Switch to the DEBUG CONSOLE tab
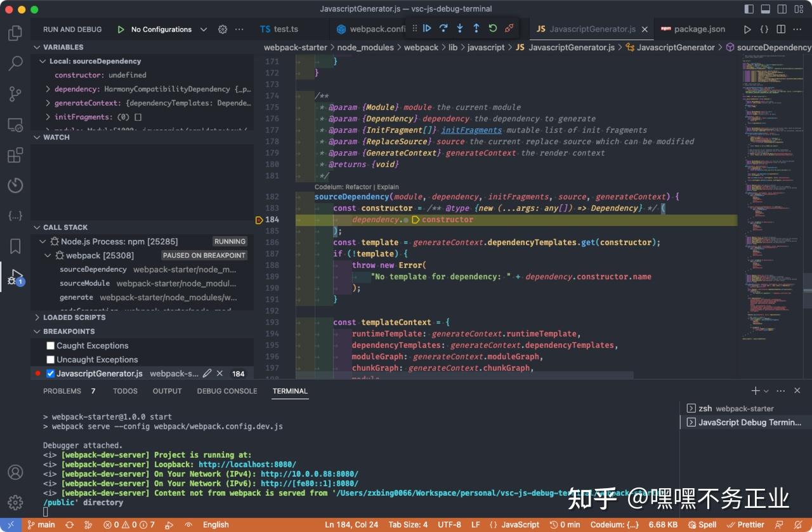Image resolution: width=812 pixels, height=532 pixels. pos(227,391)
